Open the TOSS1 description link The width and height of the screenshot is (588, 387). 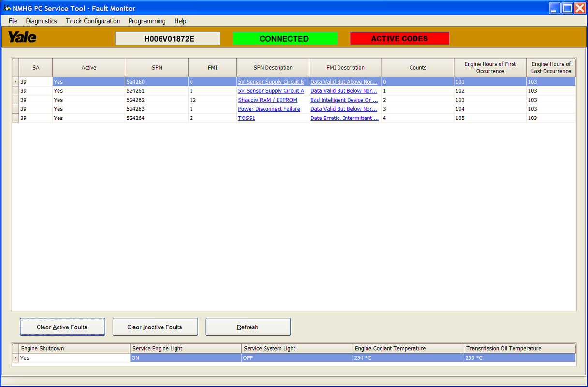coord(247,118)
